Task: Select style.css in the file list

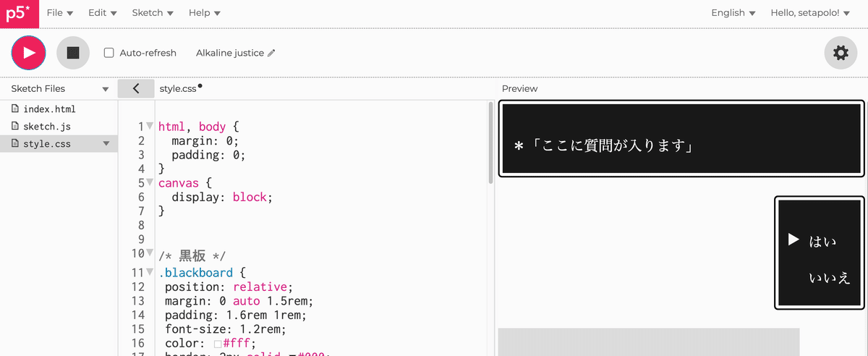Action: click(59, 143)
